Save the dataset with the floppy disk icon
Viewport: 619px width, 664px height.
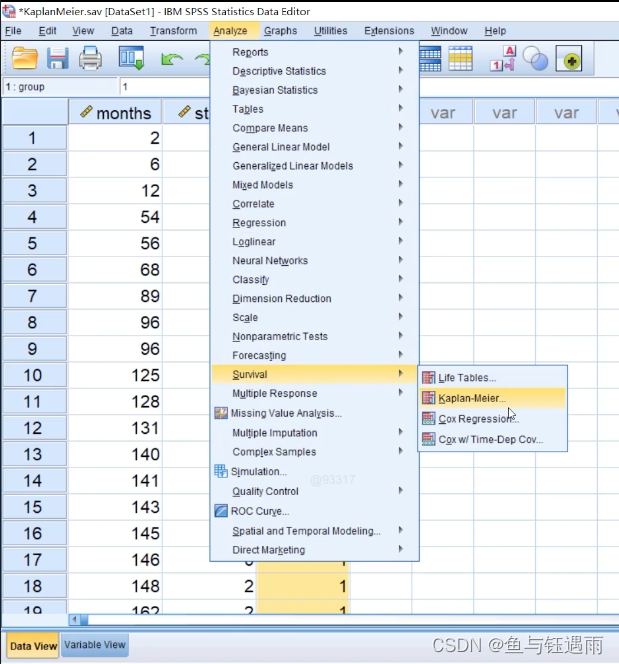57,58
